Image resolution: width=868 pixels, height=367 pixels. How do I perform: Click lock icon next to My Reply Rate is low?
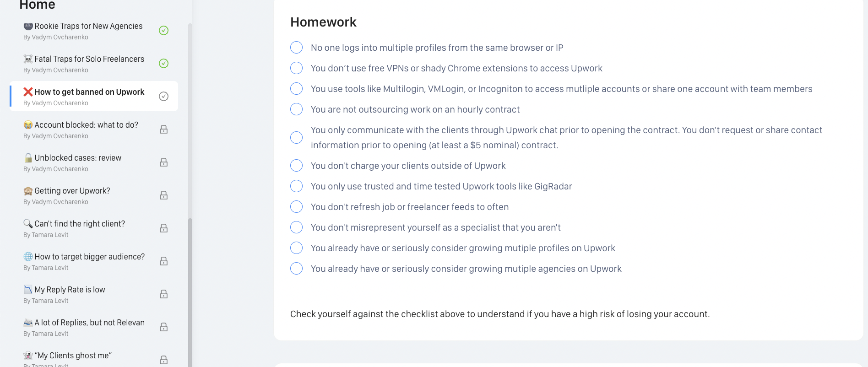[163, 294]
